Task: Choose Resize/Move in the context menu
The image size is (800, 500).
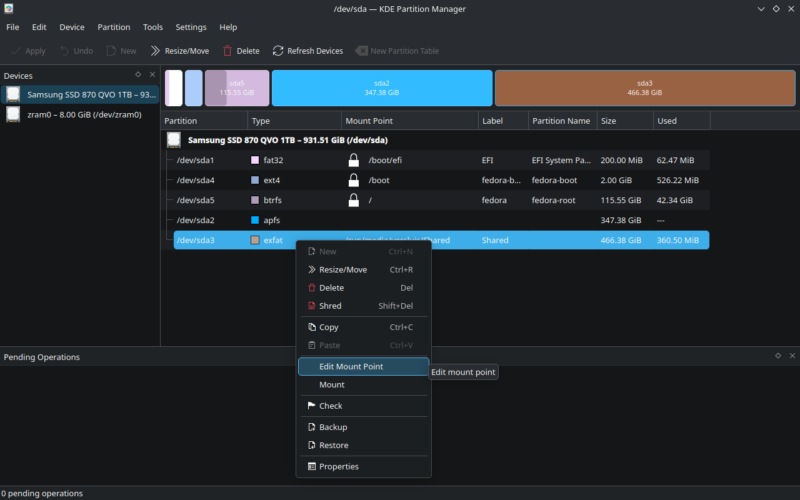Action: tap(363, 269)
